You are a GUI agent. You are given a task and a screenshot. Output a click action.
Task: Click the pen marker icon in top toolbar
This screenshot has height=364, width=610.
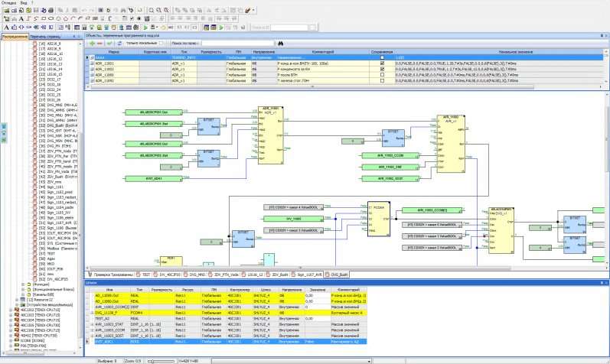[247, 10]
